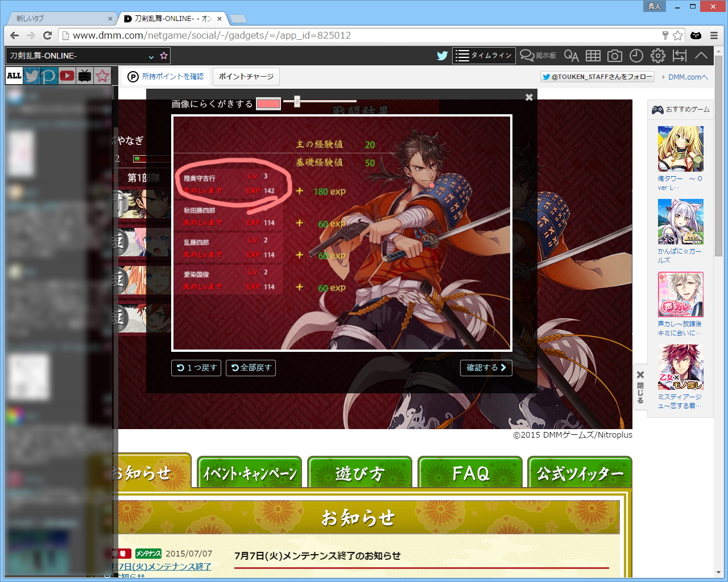Select the Twitter filter in sidebar

31,76
